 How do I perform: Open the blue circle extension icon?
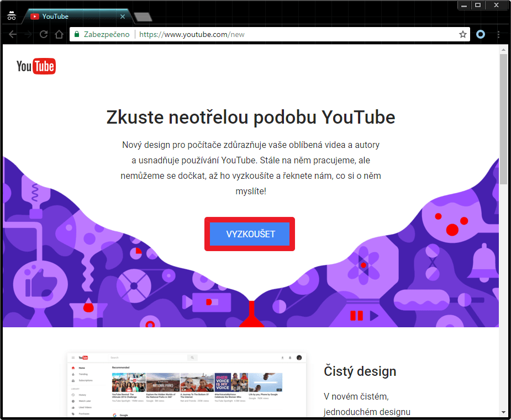(x=481, y=34)
